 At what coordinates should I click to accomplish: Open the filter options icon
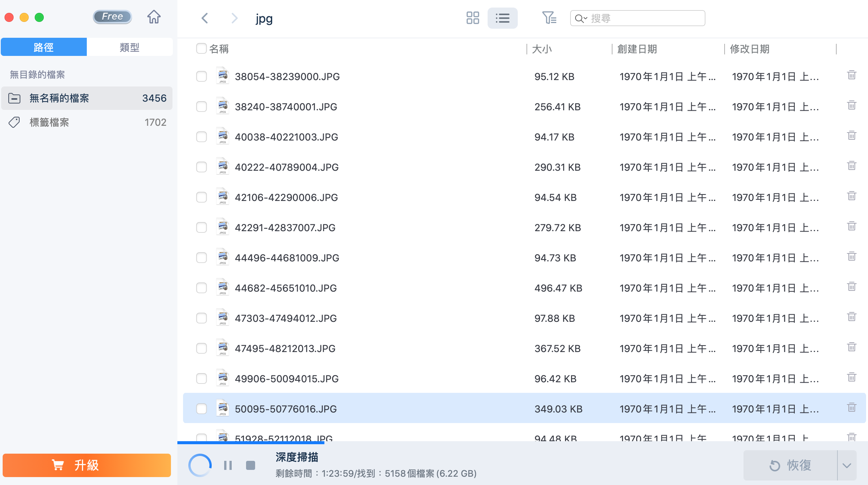549,18
